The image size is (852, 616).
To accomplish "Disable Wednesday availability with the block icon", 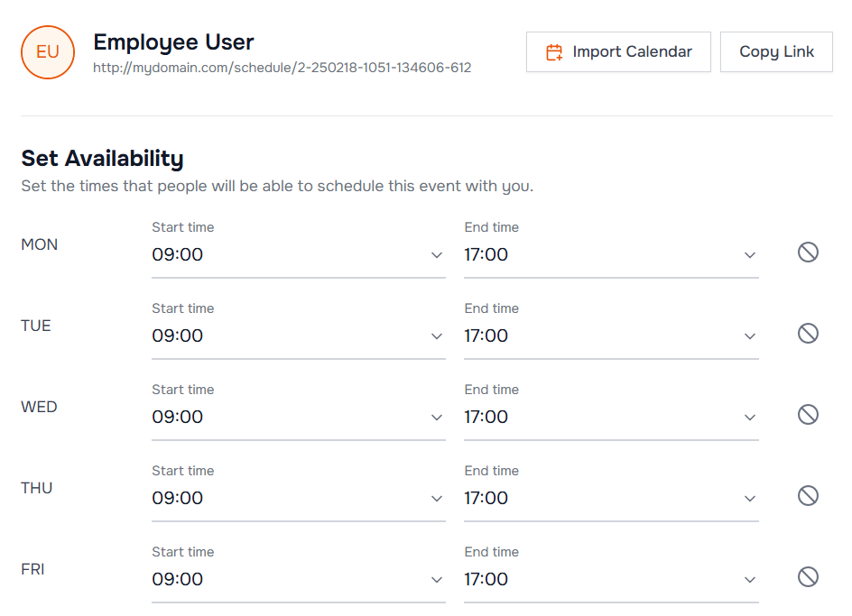I will pyautogui.click(x=808, y=414).
